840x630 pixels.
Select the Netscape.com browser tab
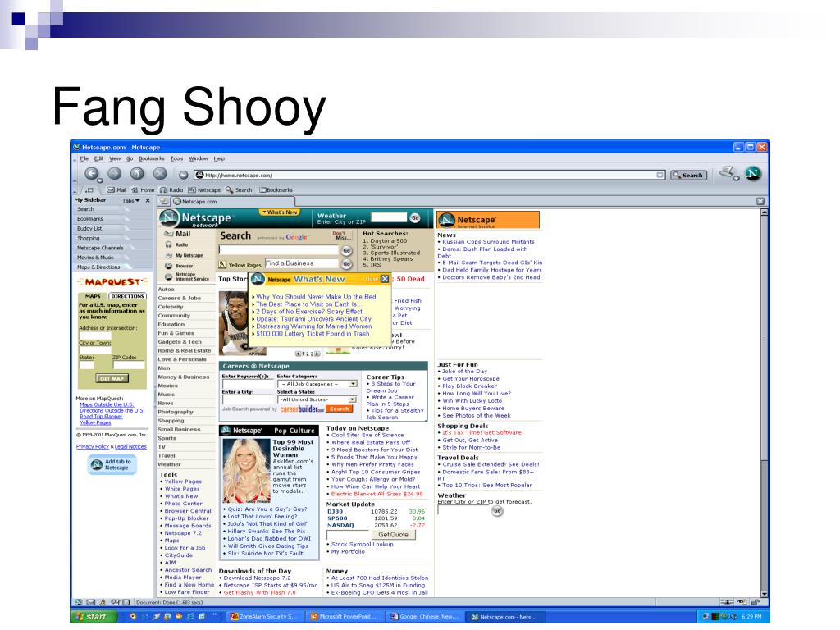click(x=232, y=202)
